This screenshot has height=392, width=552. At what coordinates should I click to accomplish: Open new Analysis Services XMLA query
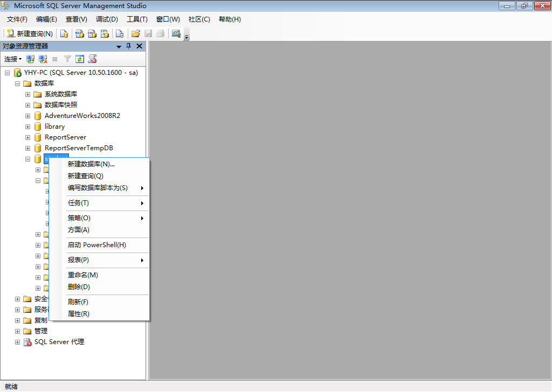pyautogui.click(x=105, y=33)
